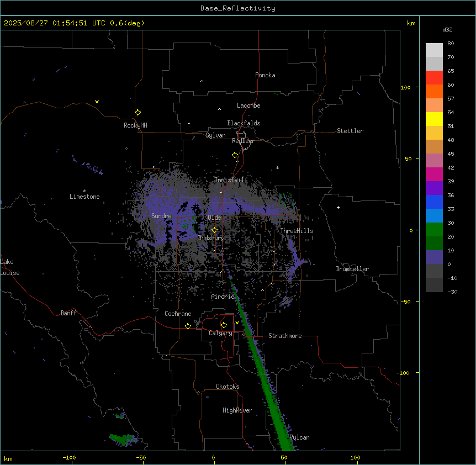Click the yellow V marker northeast of Calgary
The image size is (476, 465).
click(237, 323)
